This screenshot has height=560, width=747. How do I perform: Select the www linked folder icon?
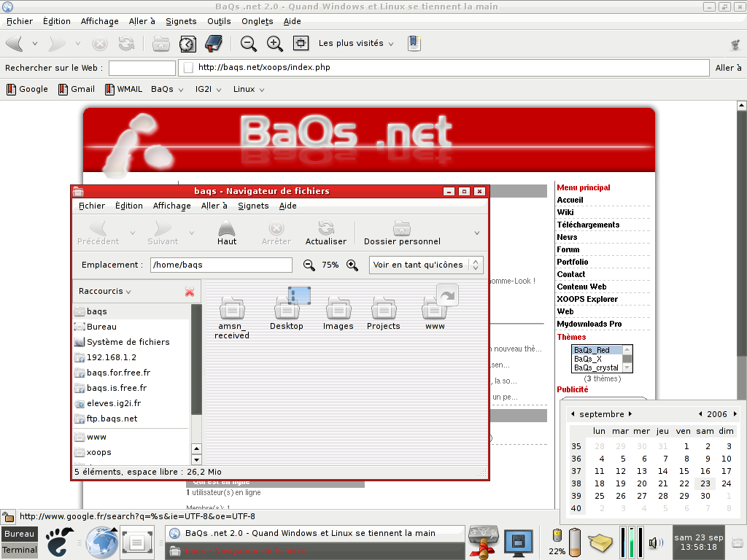tap(435, 308)
